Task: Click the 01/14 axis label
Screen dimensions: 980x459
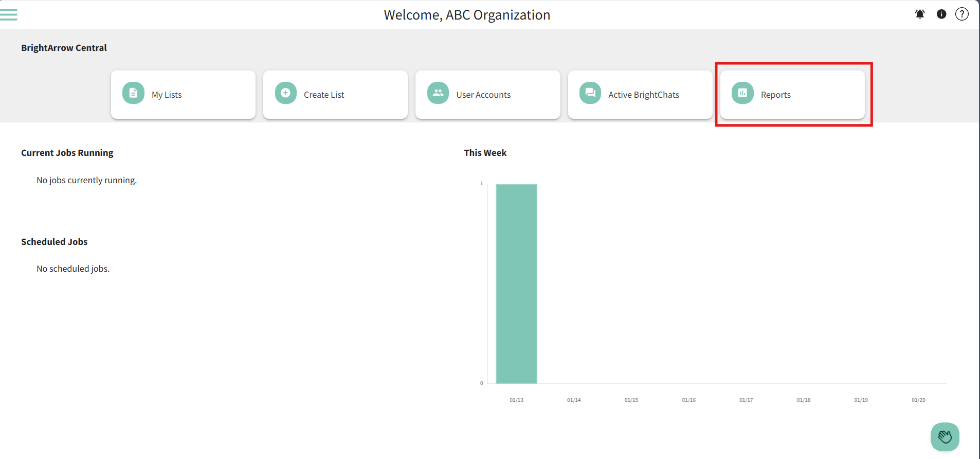Action: [574, 400]
